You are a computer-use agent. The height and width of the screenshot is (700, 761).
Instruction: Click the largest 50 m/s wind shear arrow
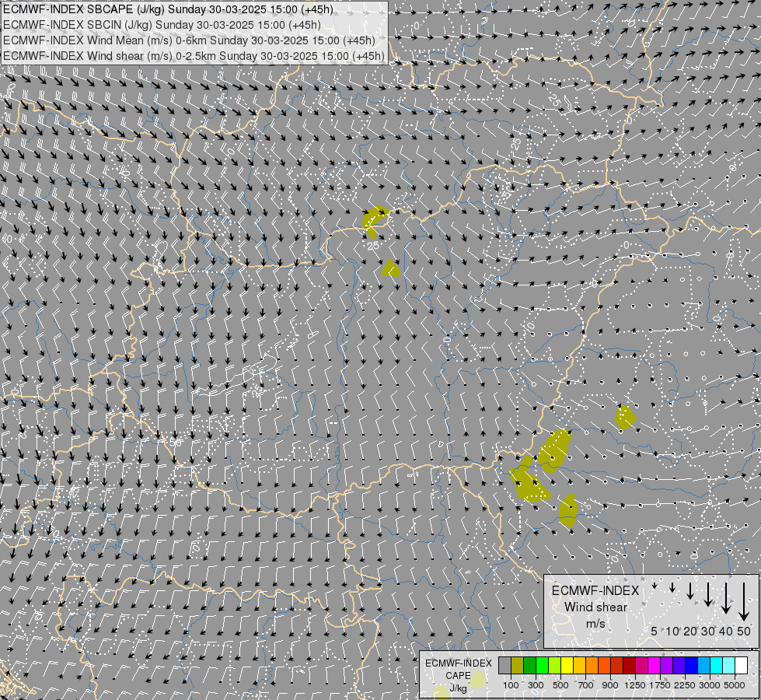(744, 602)
